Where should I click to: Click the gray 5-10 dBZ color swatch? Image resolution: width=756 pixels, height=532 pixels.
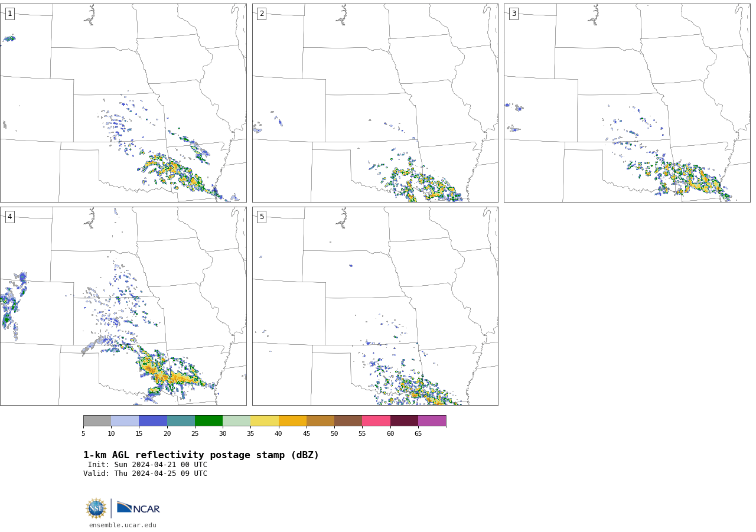(97, 421)
